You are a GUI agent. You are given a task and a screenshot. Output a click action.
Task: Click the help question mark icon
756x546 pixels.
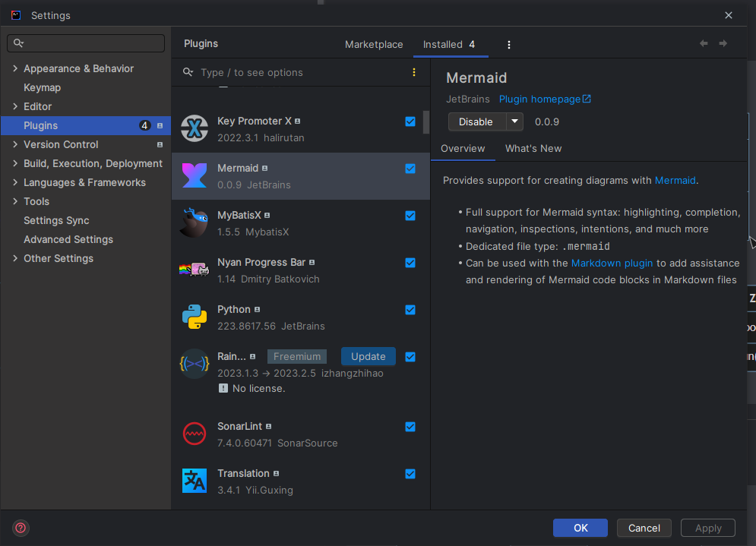pyautogui.click(x=21, y=529)
